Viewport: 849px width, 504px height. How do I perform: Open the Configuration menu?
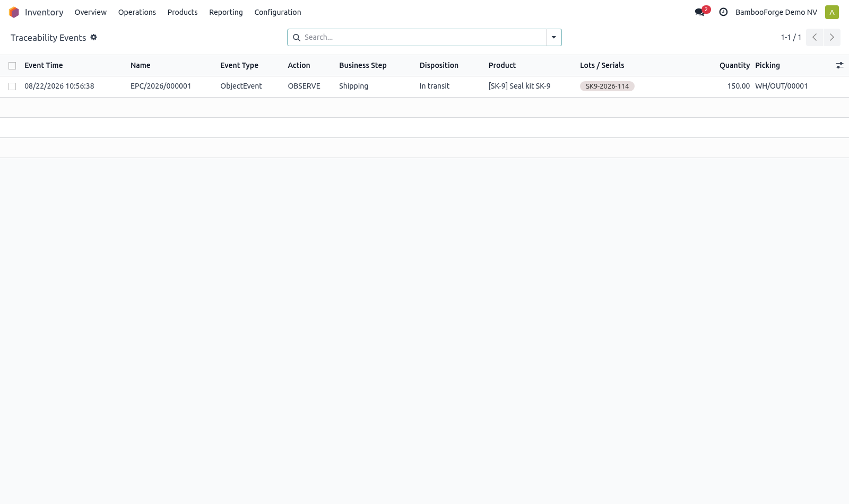click(278, 12)
